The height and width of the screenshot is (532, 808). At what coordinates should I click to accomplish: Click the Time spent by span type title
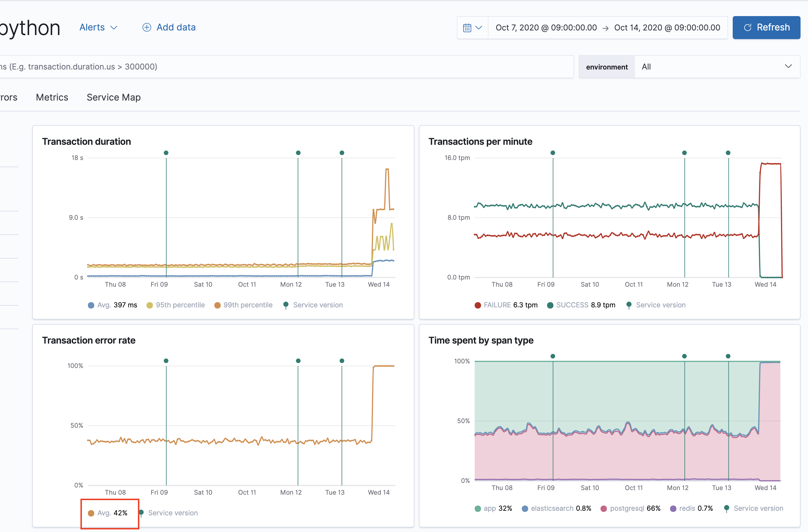point(481,340)
